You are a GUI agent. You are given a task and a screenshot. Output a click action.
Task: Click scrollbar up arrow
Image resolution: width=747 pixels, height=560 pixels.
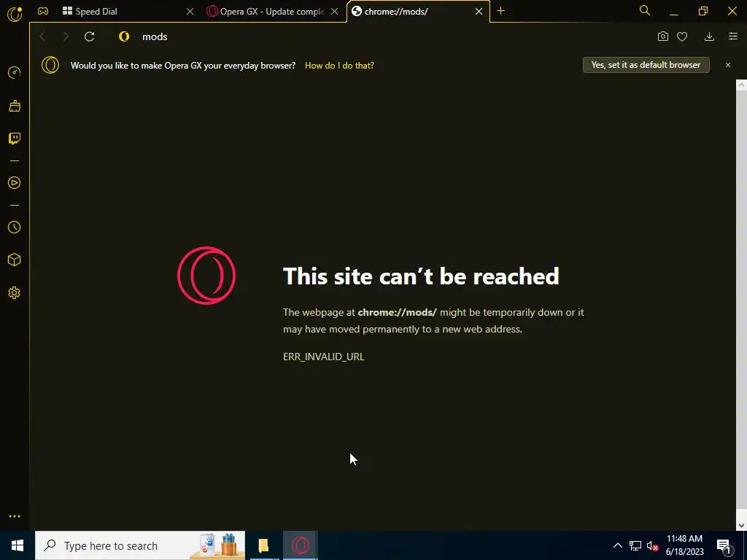(741, 85)
